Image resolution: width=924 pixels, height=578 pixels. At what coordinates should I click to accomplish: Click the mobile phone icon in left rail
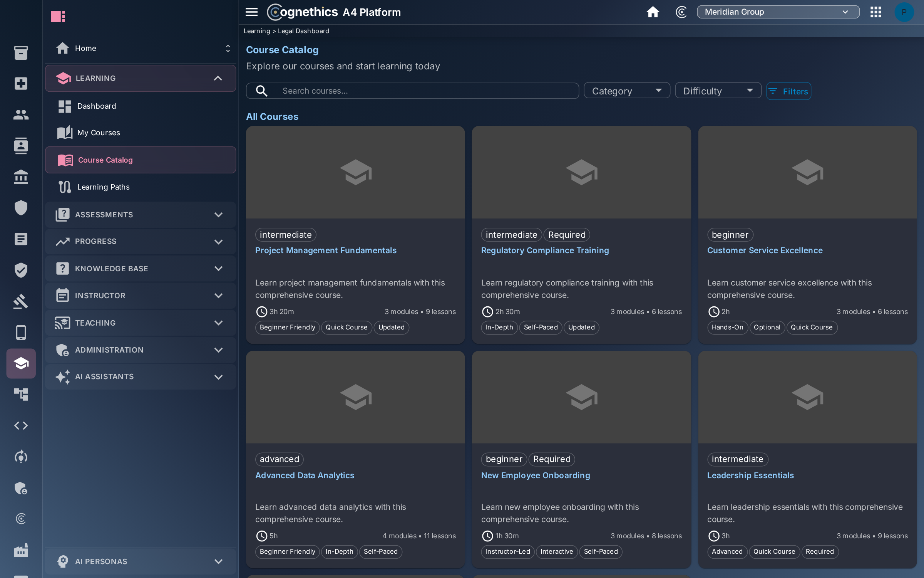coord(21,332)
